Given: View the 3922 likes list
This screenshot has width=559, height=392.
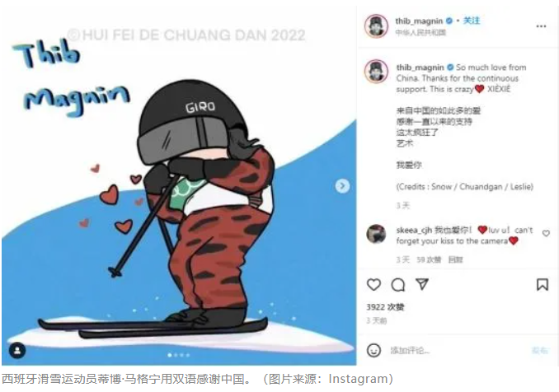Looking at the screenshot, I should [x=385, y=307].
